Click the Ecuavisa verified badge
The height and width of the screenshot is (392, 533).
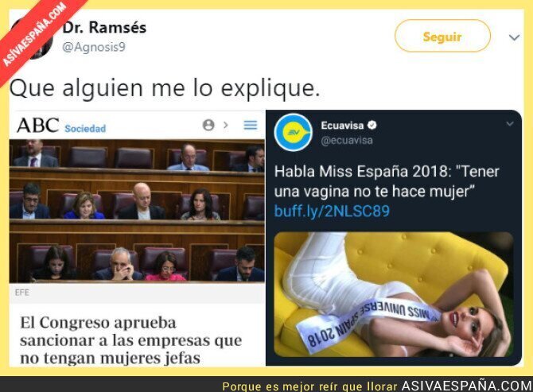pos(372,126)
